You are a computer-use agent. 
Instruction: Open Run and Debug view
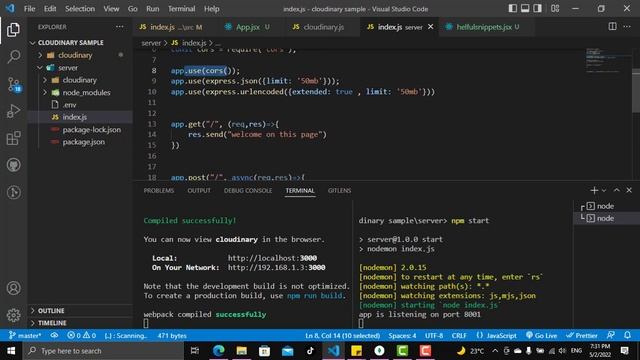click(x=13, y=111)
